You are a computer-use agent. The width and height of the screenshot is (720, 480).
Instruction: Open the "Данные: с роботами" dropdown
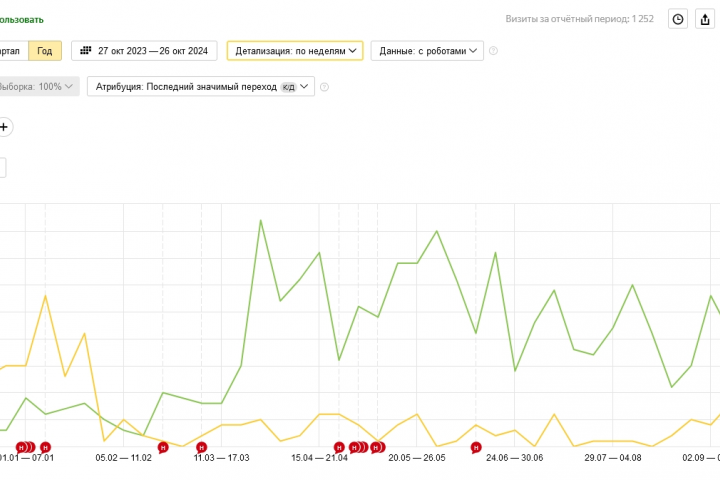tap(427, 51)
